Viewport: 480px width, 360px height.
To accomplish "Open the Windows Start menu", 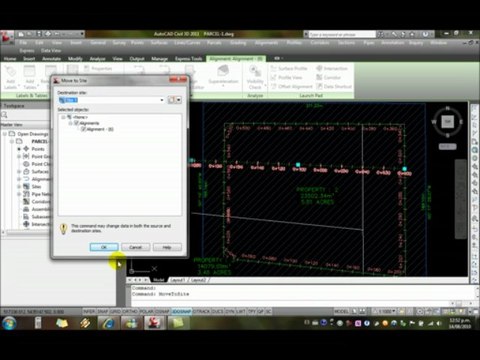I will tap(9, 323).
